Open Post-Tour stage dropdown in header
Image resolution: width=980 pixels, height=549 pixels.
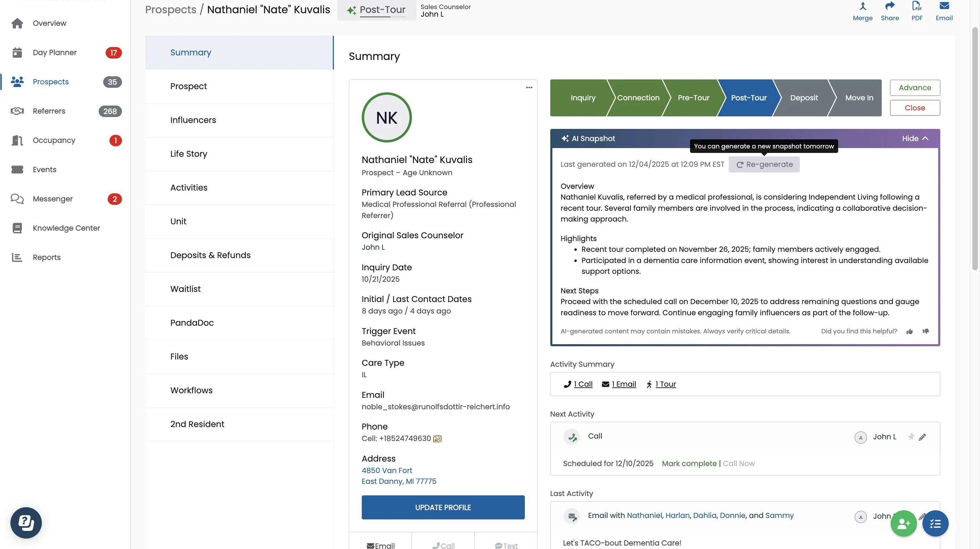(377, 10)
